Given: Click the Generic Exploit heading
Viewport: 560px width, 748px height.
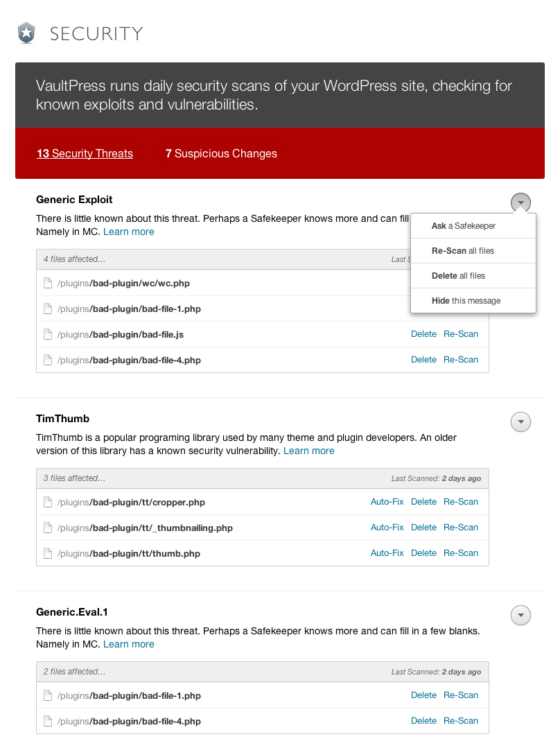Looking at the screenshot, I should click(x=74, y=200).
